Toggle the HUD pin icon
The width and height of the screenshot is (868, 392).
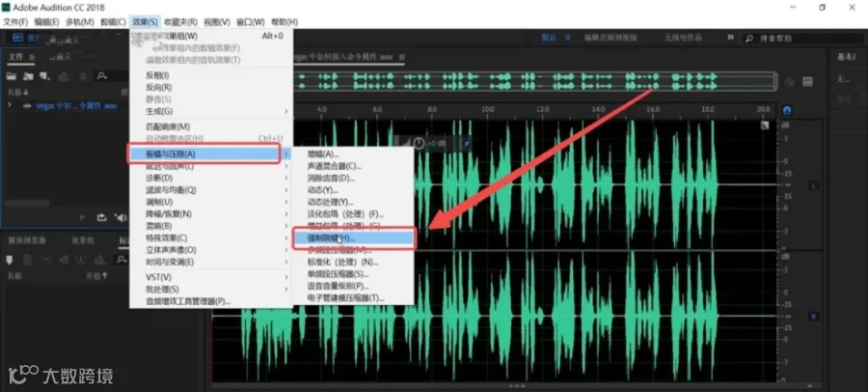[466, 144]
